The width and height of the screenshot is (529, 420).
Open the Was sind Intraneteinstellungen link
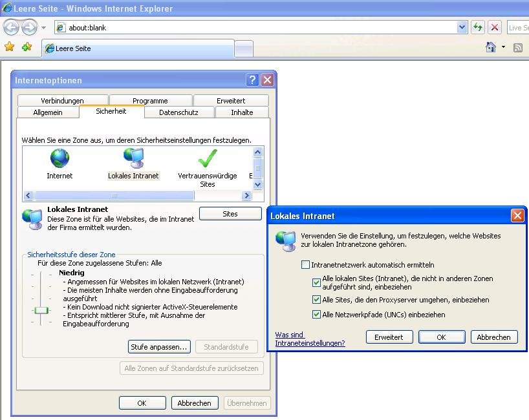pyautogui.click(x=310, y=339)
